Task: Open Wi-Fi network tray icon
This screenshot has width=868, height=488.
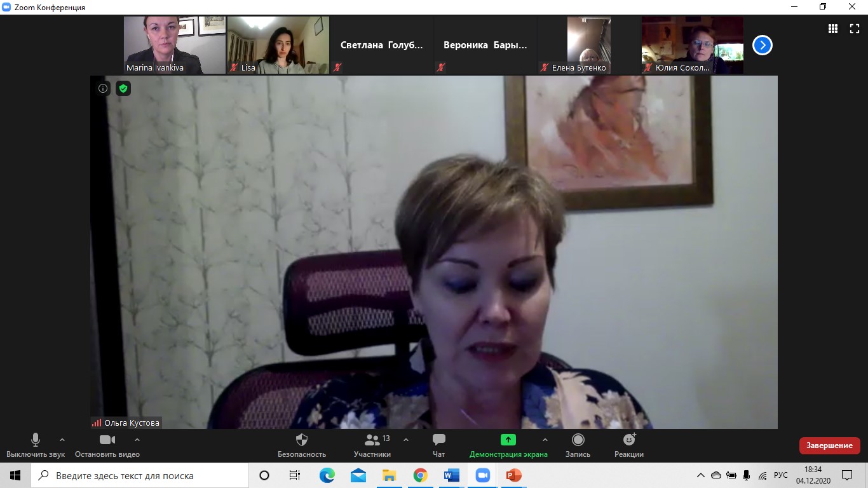Action: click(x=763, y=475)
